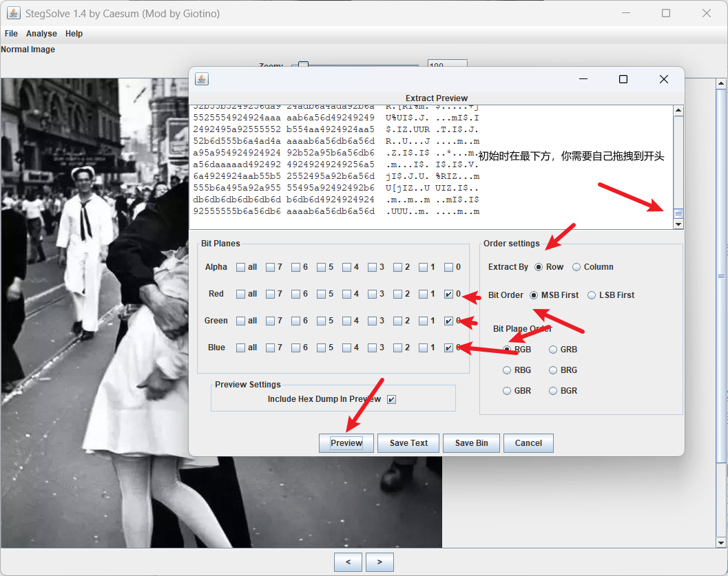Click the scroll down arrow in the Extract Preview pane
This screenshot has width=728, height=576.
(678, 224)
